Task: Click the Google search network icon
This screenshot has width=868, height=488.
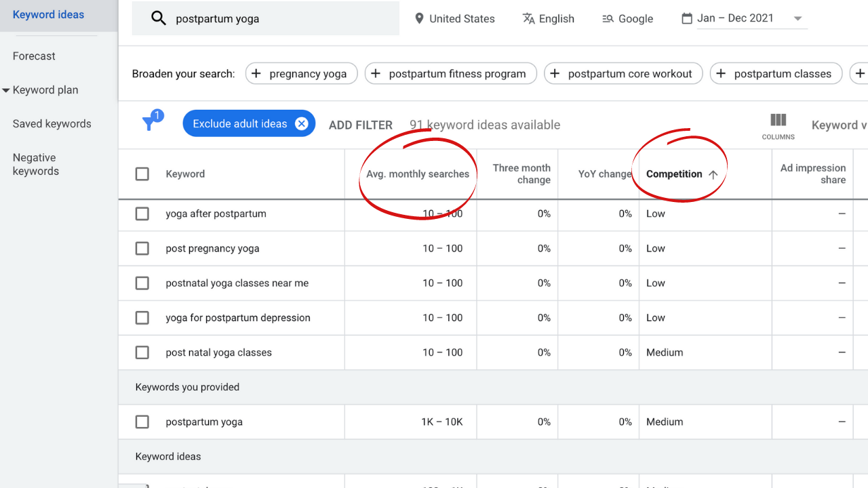Action: pos(608,18)
